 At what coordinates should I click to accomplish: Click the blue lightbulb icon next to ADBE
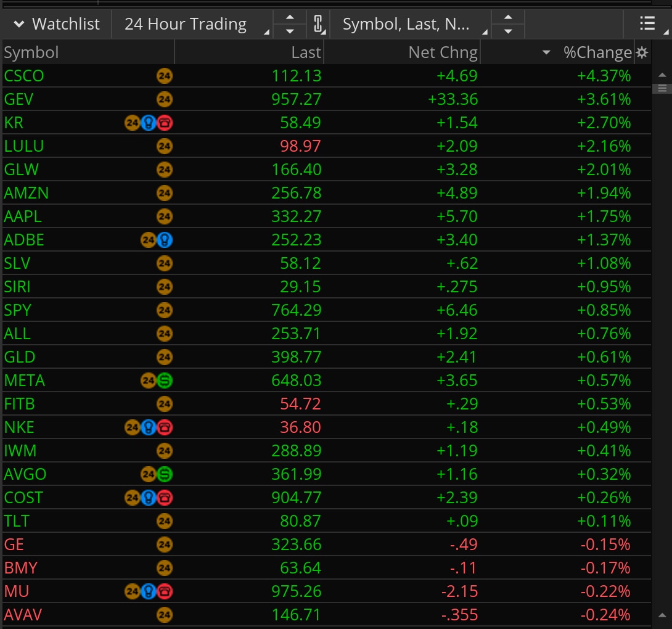(x=165, y=240)
